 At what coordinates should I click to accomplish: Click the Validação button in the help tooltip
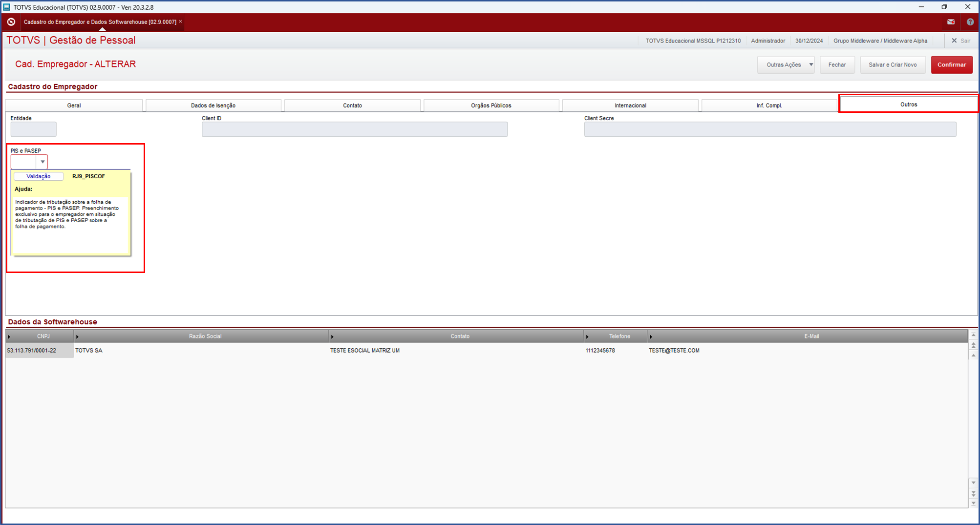tap(39, 176)
